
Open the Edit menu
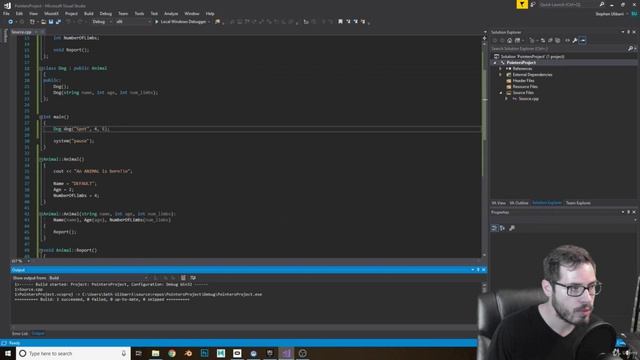point(19,13)
